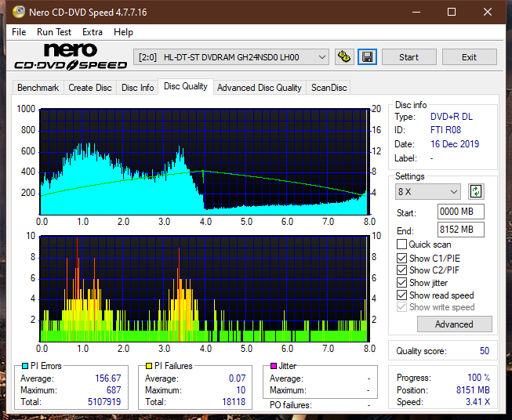
Task: Click the Start button
Action: 409,57
